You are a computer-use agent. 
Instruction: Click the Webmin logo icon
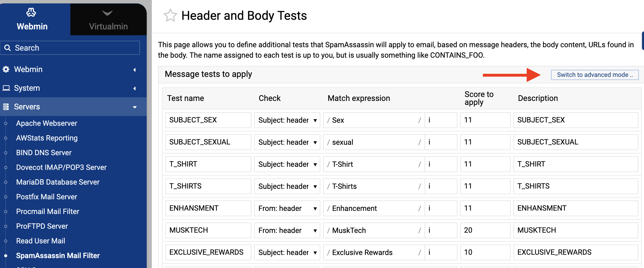tap(31, 12)
